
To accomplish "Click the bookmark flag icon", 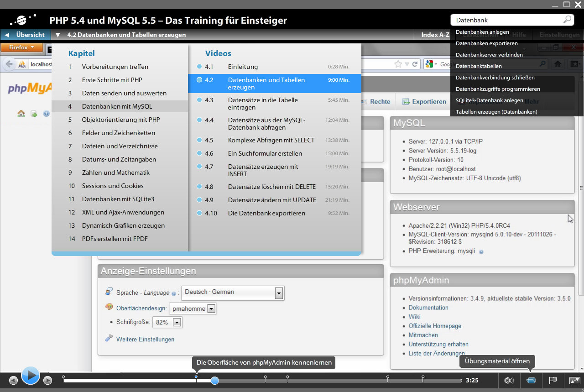I will [552, 380].
